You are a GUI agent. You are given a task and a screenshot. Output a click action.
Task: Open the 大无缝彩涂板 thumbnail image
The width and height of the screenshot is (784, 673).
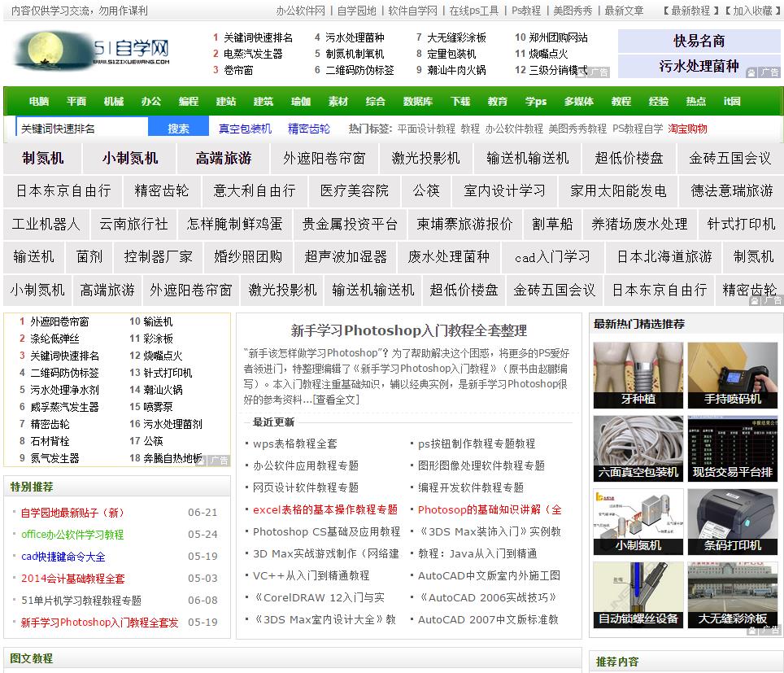(x=732, y=594)
